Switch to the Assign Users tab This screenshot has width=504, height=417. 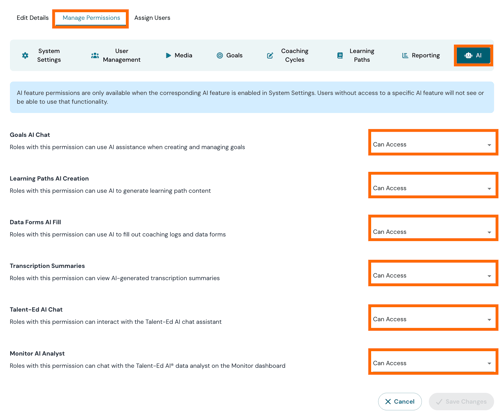click(152, 18)
